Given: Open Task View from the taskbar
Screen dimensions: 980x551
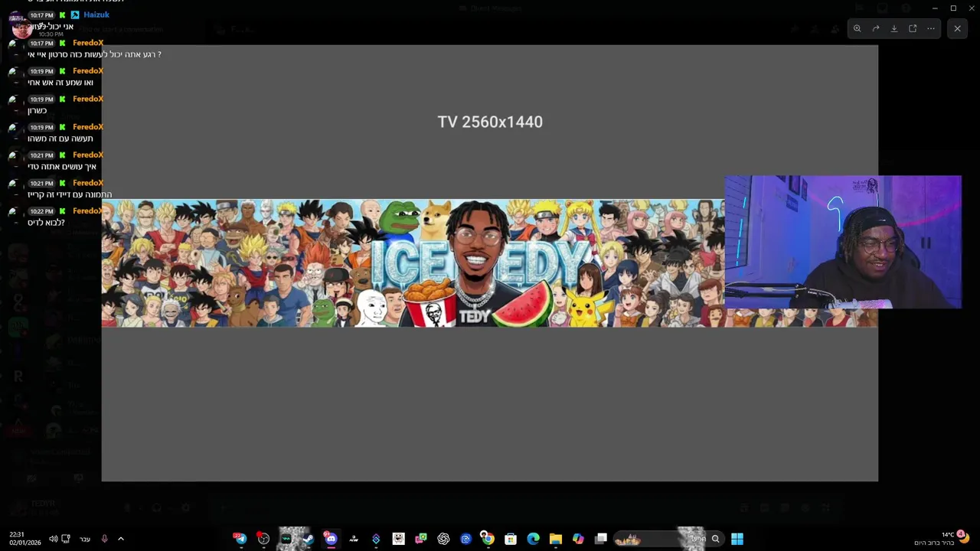Looking at the screenshot, I should [x=601, y=539].
